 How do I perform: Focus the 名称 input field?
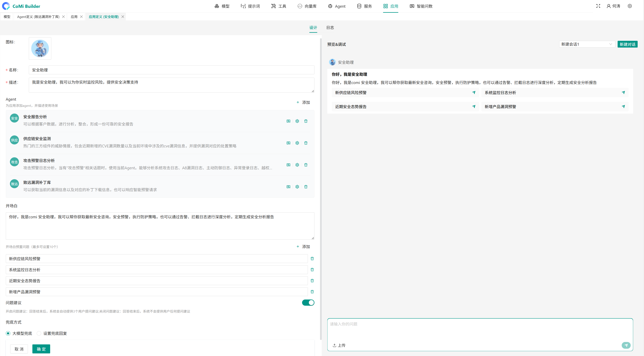171,70
